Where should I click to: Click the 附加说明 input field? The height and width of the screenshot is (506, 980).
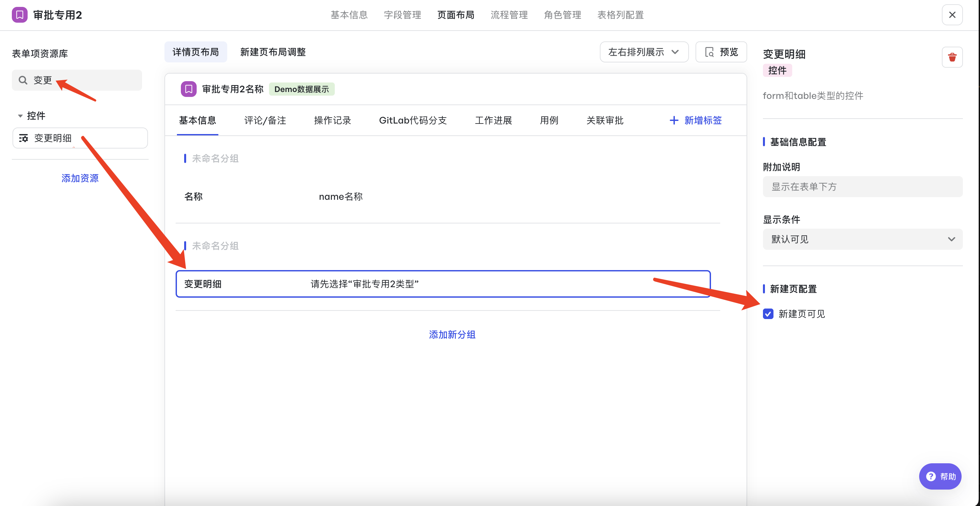(x=863, y=187)
